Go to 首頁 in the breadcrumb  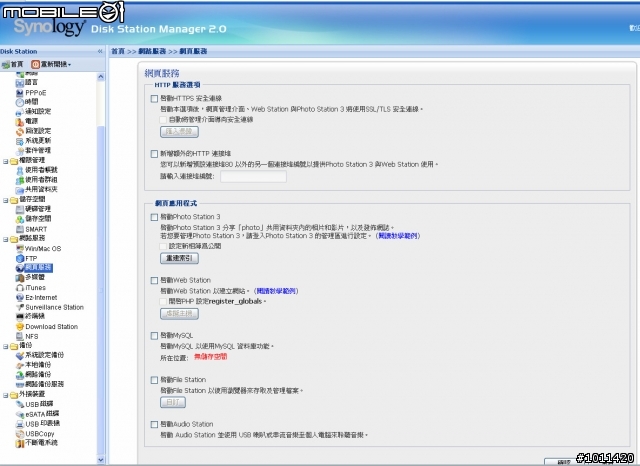[118, 51]
